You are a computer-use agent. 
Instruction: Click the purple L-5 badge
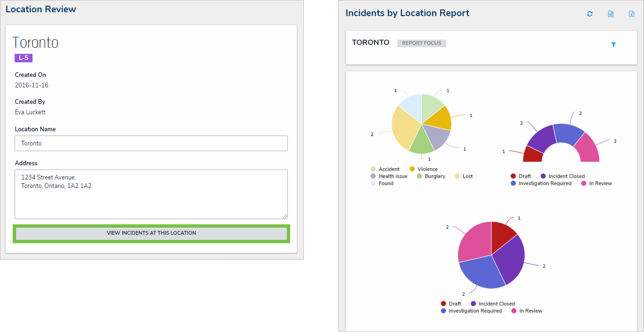pyautogui.click(x=24, y=58)
